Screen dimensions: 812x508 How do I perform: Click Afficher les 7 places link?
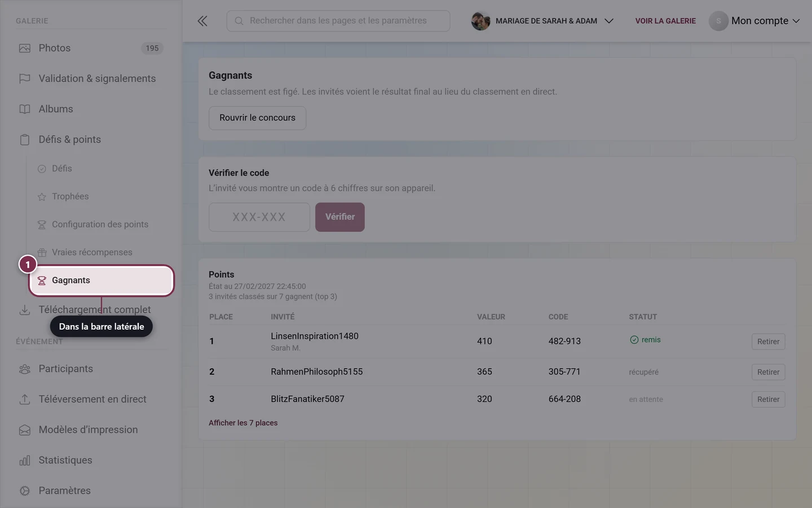pyautogui.click(x=243, y=423)
